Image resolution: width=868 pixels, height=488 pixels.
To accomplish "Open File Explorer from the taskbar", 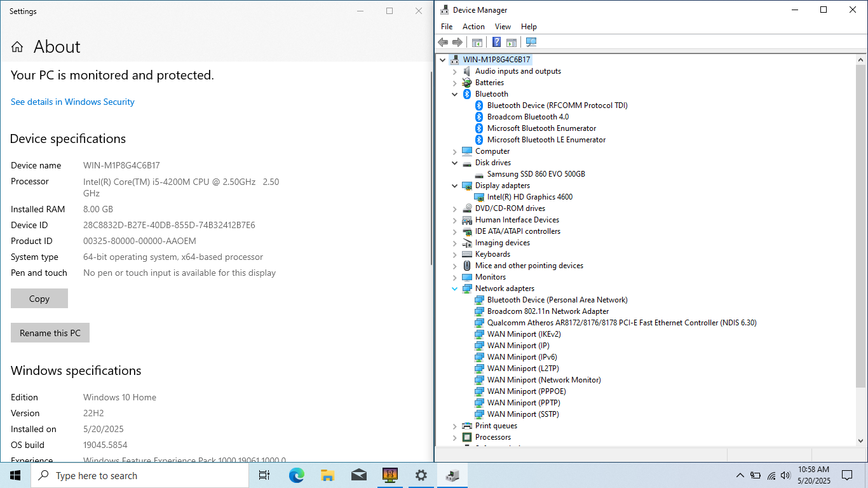I will 327,475.
